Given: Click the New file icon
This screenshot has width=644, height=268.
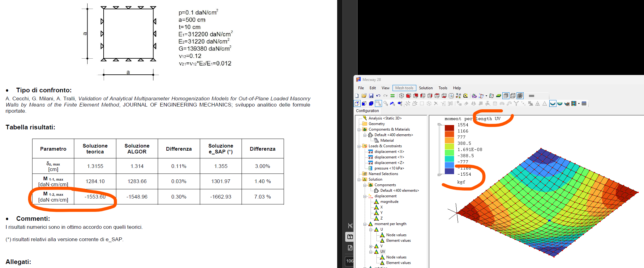Looking at the screenshot, I should coord(357,96).
